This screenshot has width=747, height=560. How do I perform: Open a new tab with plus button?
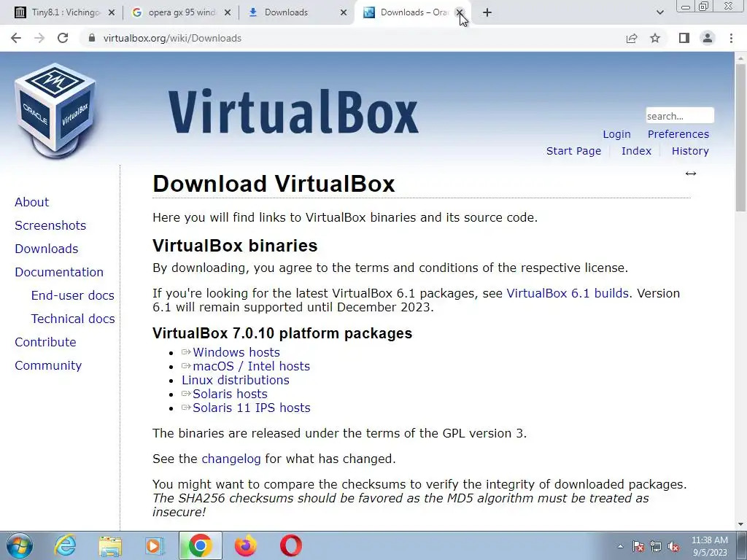pos(487,12)
